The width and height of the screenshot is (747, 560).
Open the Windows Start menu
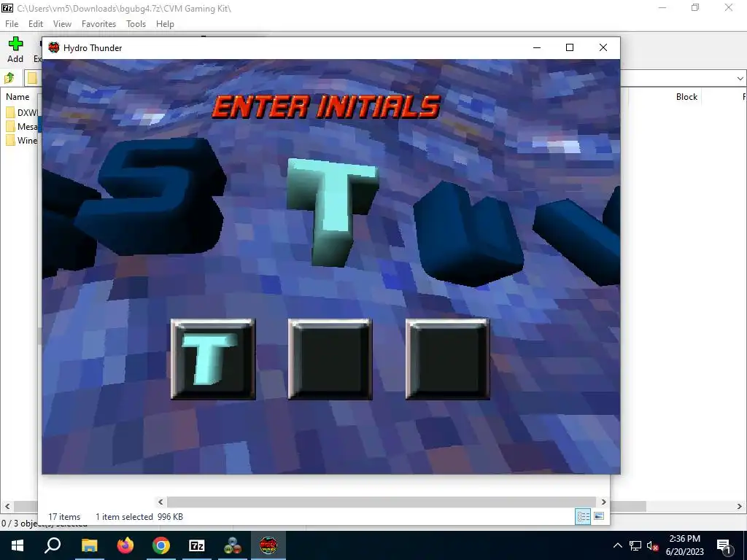pos(18,545)
